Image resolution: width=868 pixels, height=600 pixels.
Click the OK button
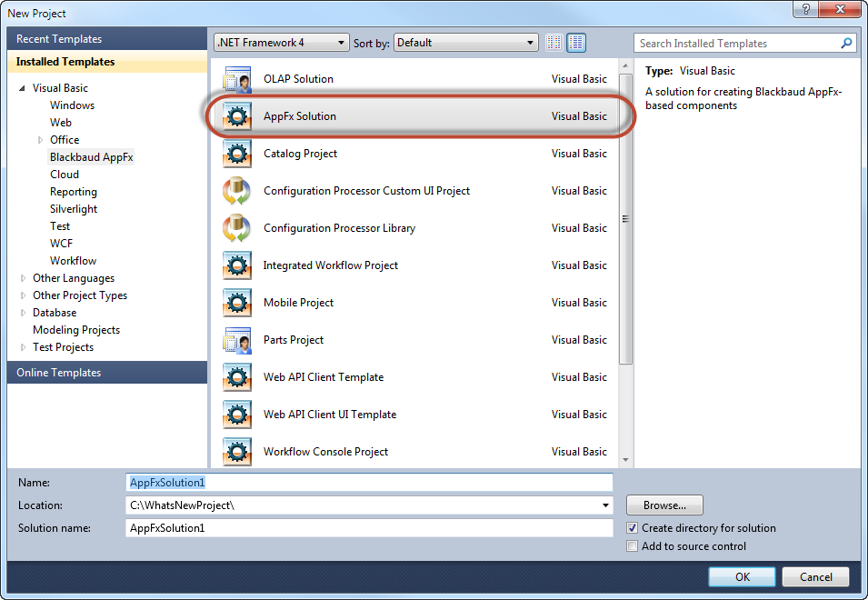(742, 576)
